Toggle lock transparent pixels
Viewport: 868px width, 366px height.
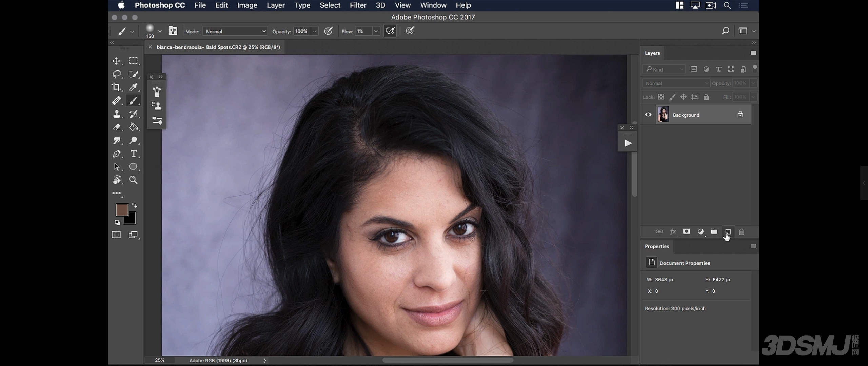(x=661, y=97)
